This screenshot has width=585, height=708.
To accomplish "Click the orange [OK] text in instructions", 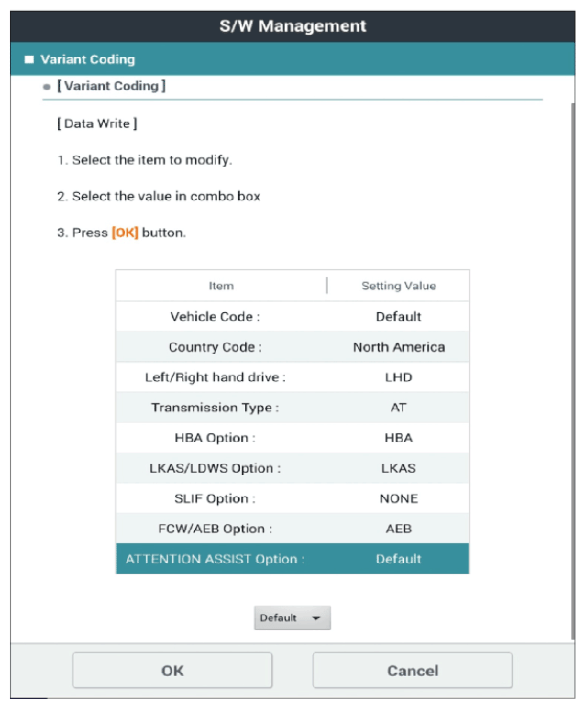I will (125, 233).
